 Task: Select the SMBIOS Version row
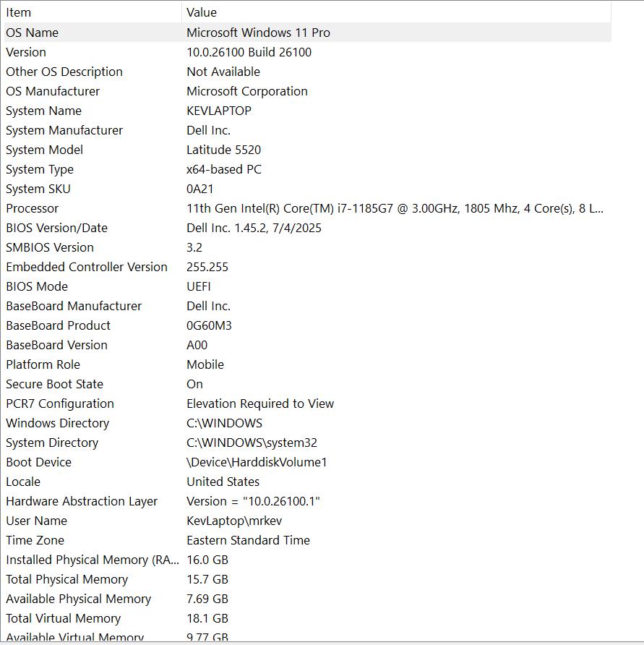50,247
